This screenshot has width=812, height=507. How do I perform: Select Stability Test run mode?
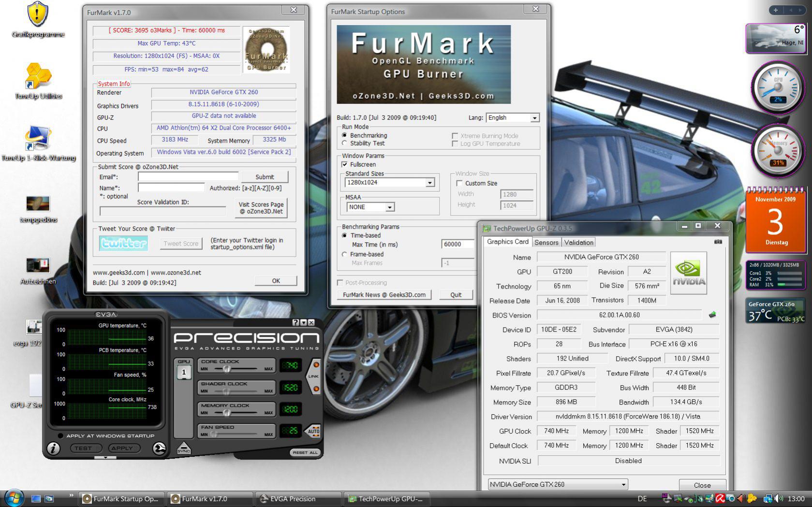(345, 143)
